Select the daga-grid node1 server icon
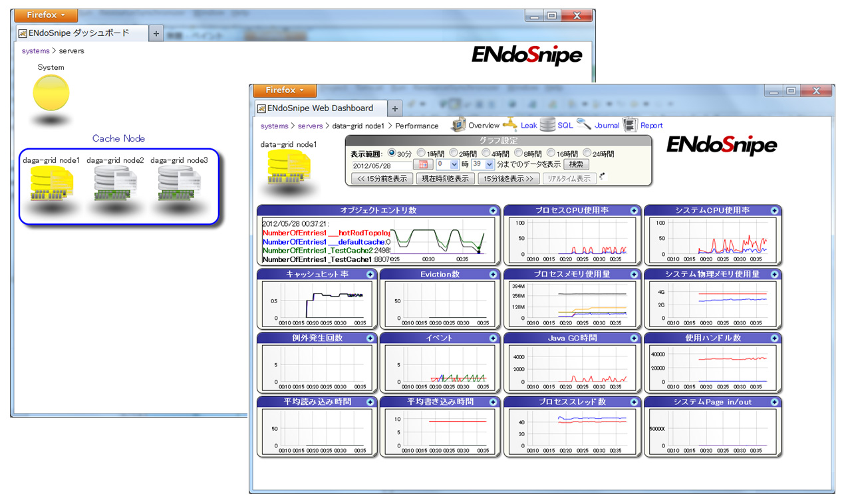848x504 pixels. click(51, 184)
